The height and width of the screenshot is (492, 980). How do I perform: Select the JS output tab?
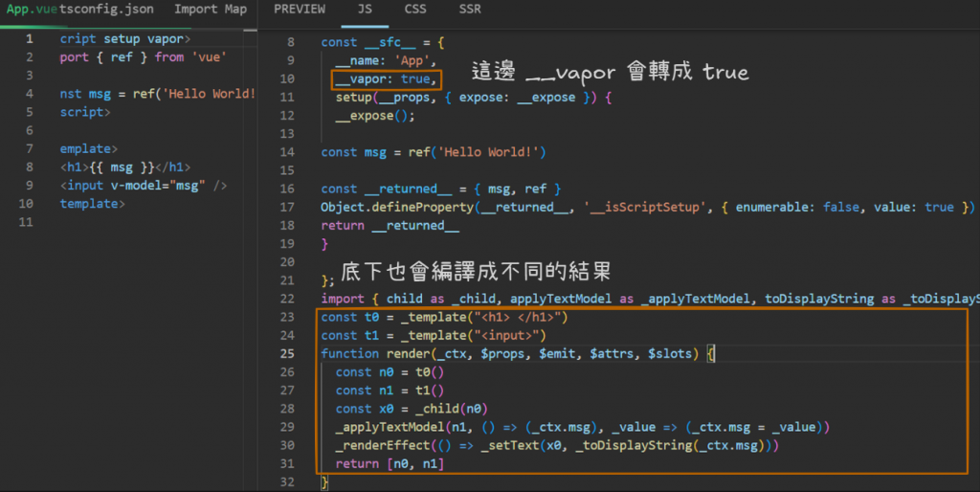point(365,10)
